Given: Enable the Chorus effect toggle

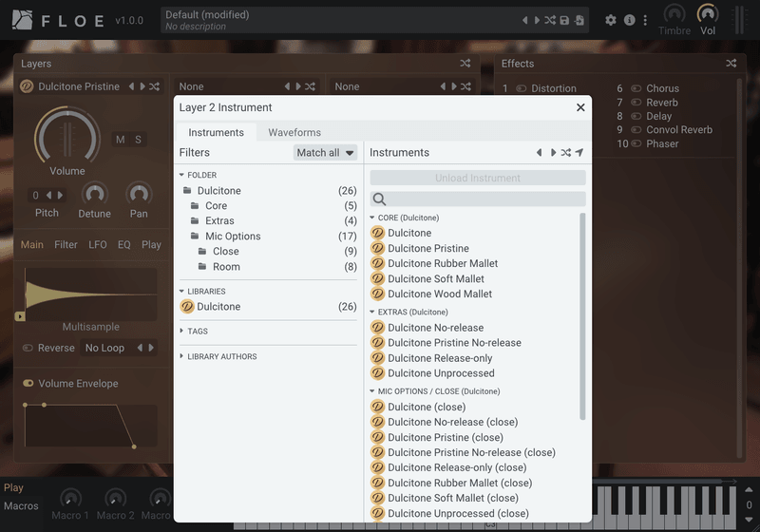Looking at the screenshot, I should (x=636, y=88).
